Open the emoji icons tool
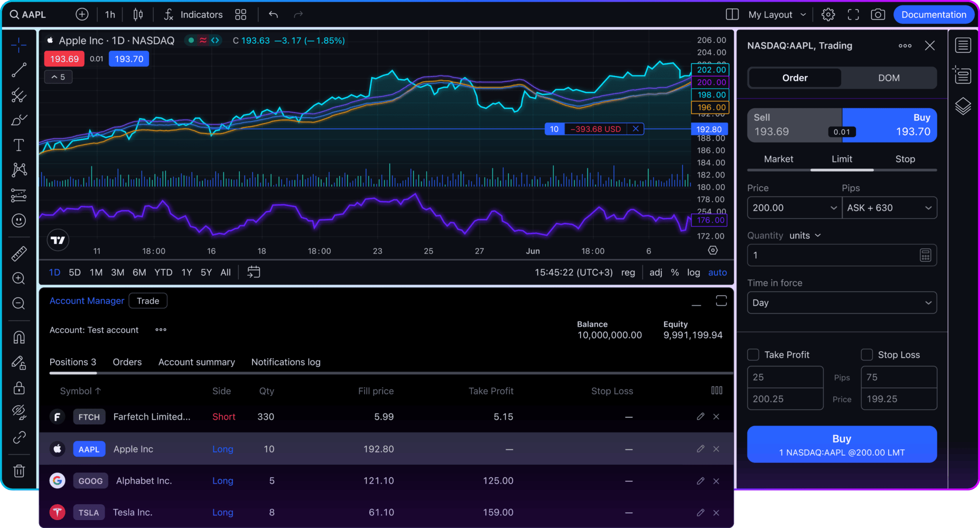Viewport: 980px width, 528px height. 19,220
